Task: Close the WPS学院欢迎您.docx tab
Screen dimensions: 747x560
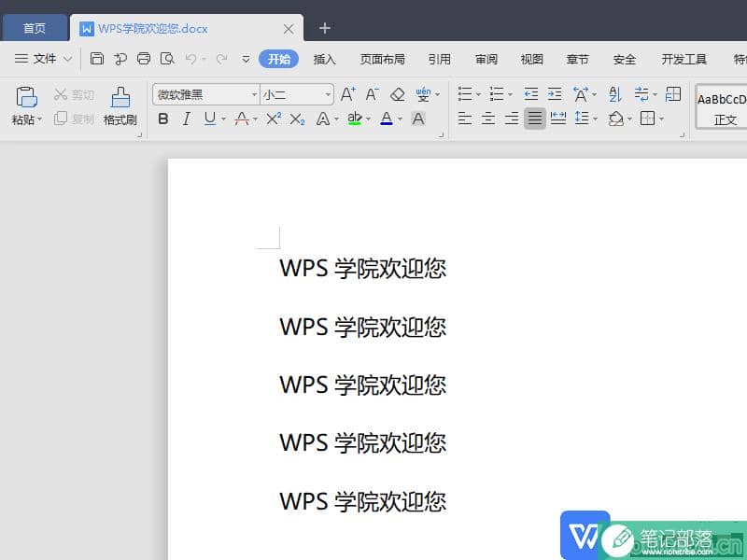Action: coord(289,29)
